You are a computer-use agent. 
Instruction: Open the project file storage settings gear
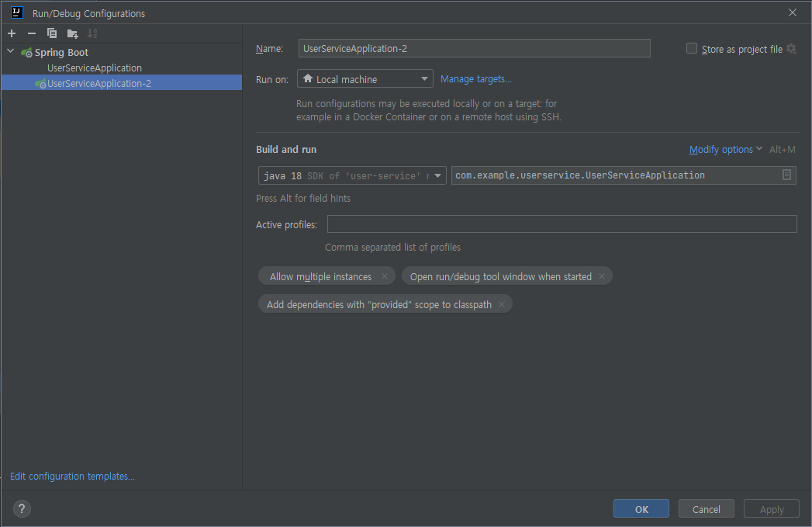[791, 49]
